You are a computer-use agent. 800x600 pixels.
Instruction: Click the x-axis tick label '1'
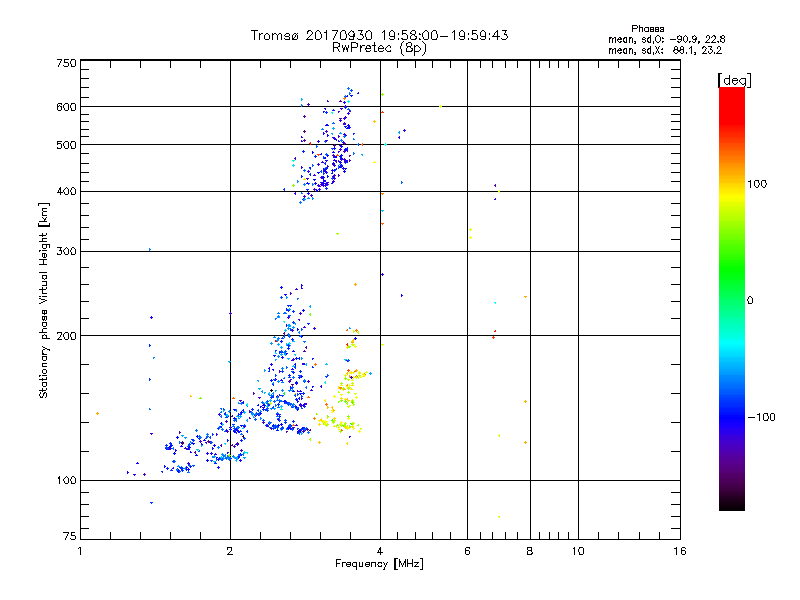point(80,551)
